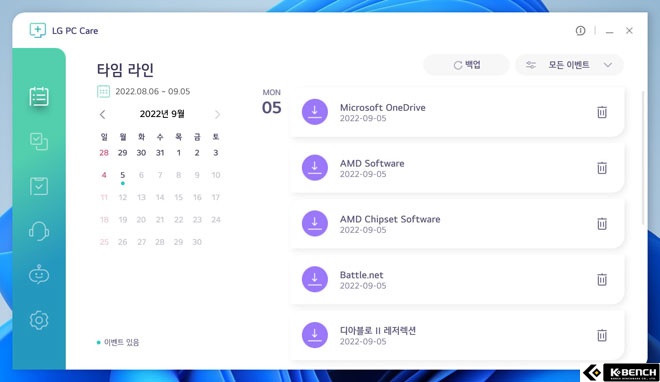660x382 pixels.
Task: Open the Timeline sidebar icon
Action: [39, 97]
